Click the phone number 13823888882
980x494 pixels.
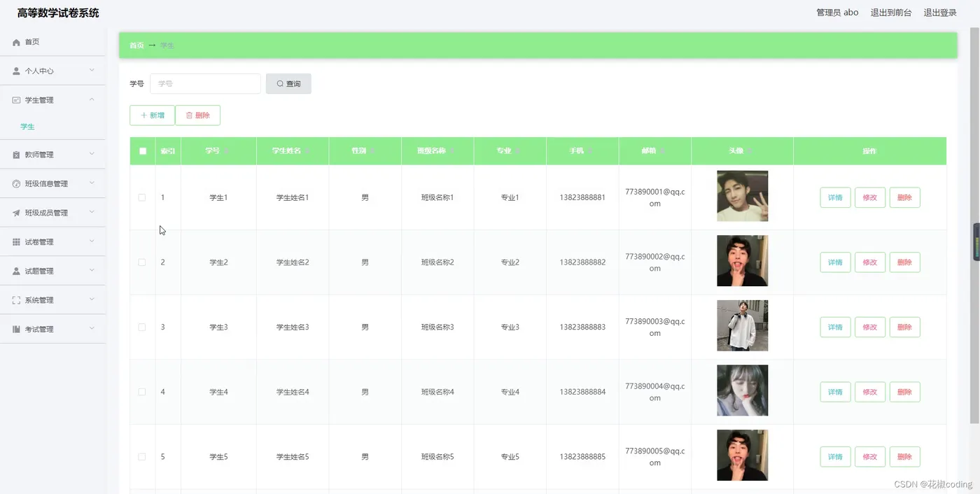click(582, 262)
